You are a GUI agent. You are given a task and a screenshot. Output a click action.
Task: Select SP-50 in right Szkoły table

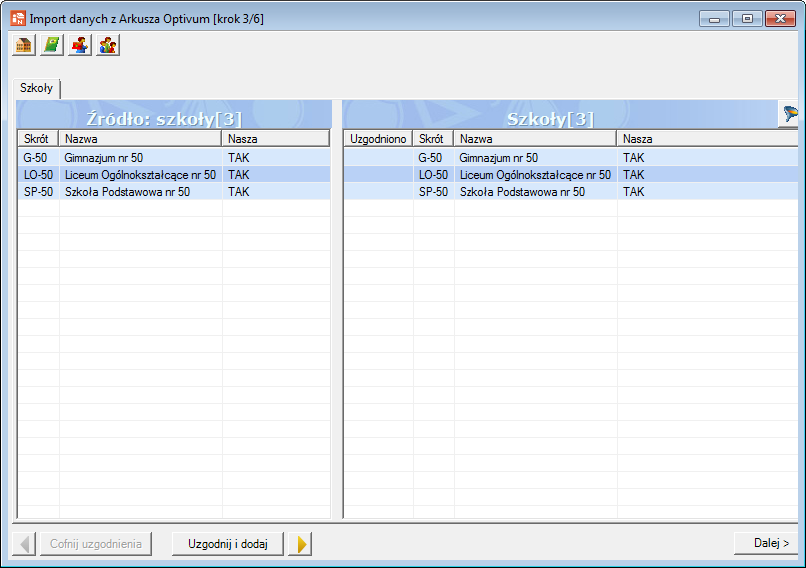coord(433,192)
